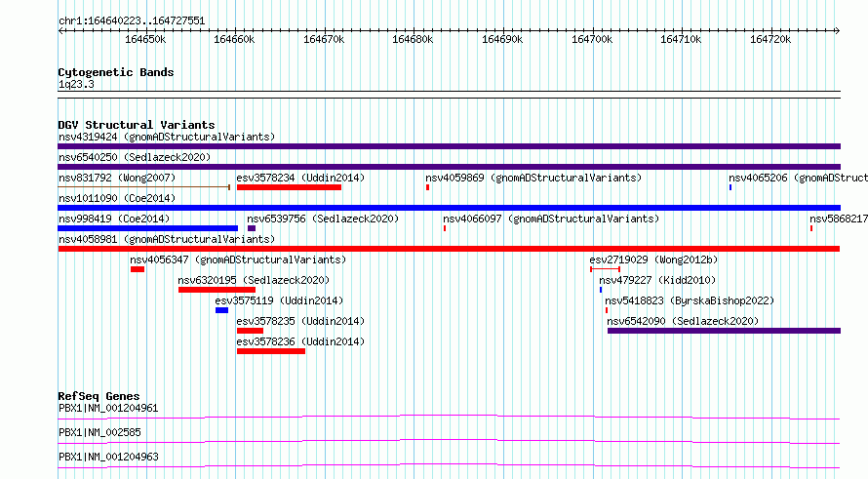Open the nsv4056347 gnomAD variant label
The height and width of the screenshot is (479, 868).
(x=238, y=259)
